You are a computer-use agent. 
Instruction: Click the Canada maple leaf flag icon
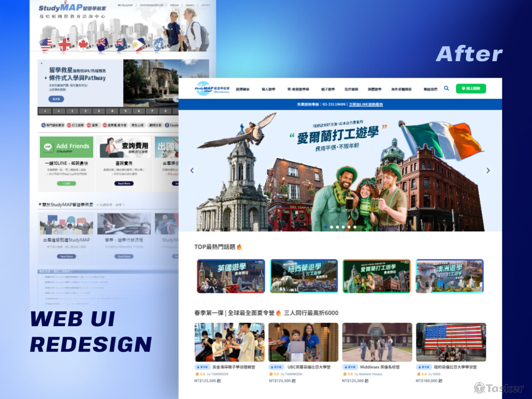(82, 44)
